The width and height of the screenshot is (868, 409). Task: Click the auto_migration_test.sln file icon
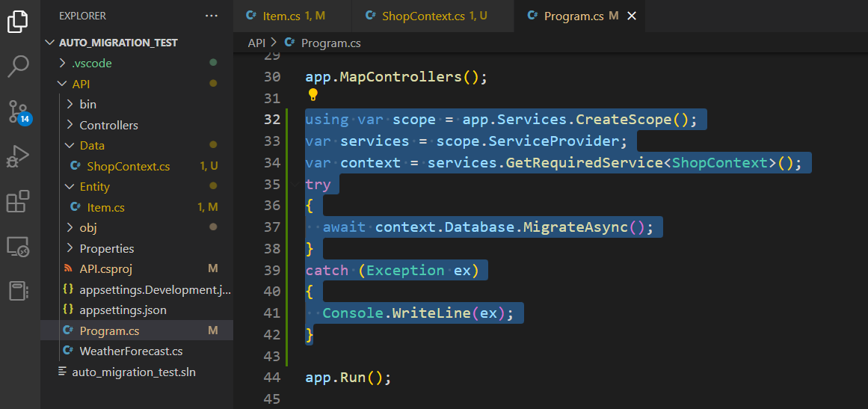pyautogui.click(x=63, y=372)
